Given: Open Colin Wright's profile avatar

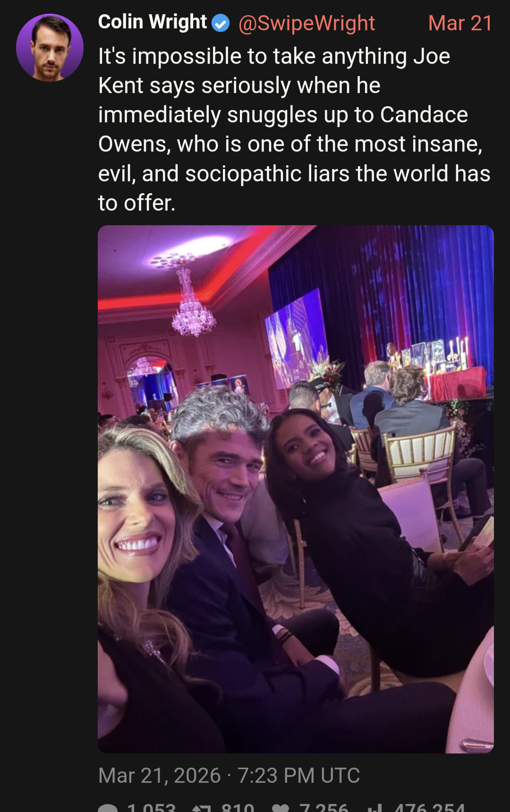Looking at the screenshot, I should [50, 47].
